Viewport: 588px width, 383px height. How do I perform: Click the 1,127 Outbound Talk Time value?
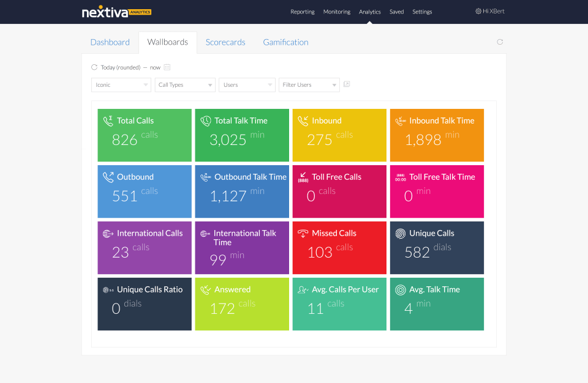[228, 196]
